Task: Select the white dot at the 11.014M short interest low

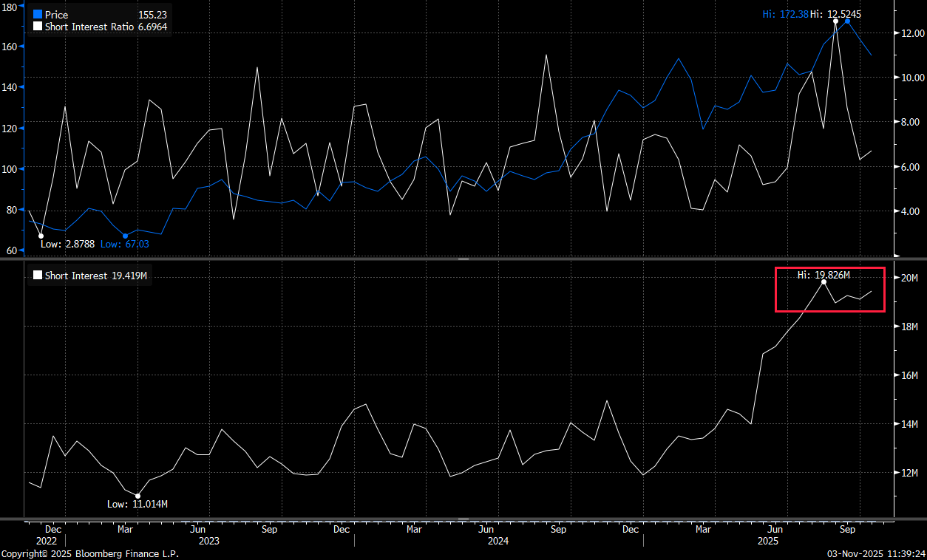Action: coord(137,496)
